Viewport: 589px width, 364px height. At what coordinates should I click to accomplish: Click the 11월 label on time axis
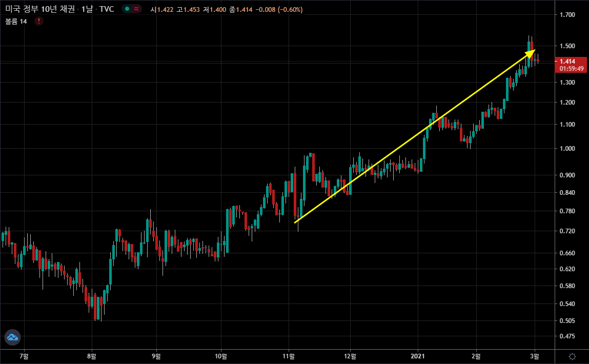click(288, 355)
